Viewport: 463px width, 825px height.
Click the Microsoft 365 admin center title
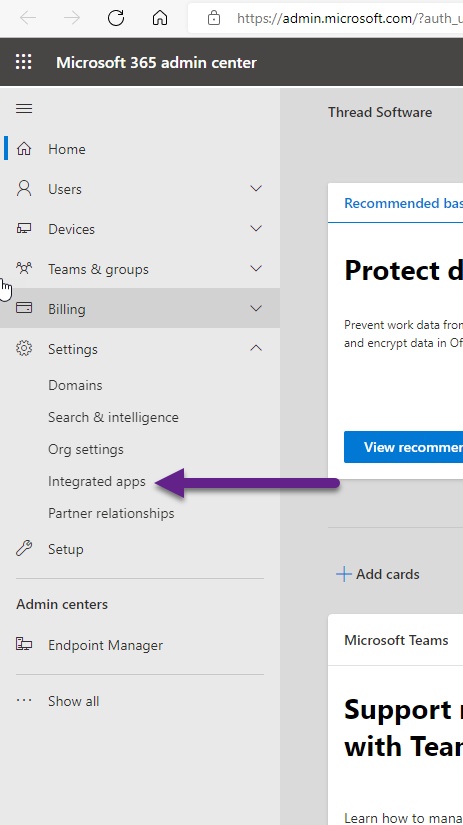(157, 63)
